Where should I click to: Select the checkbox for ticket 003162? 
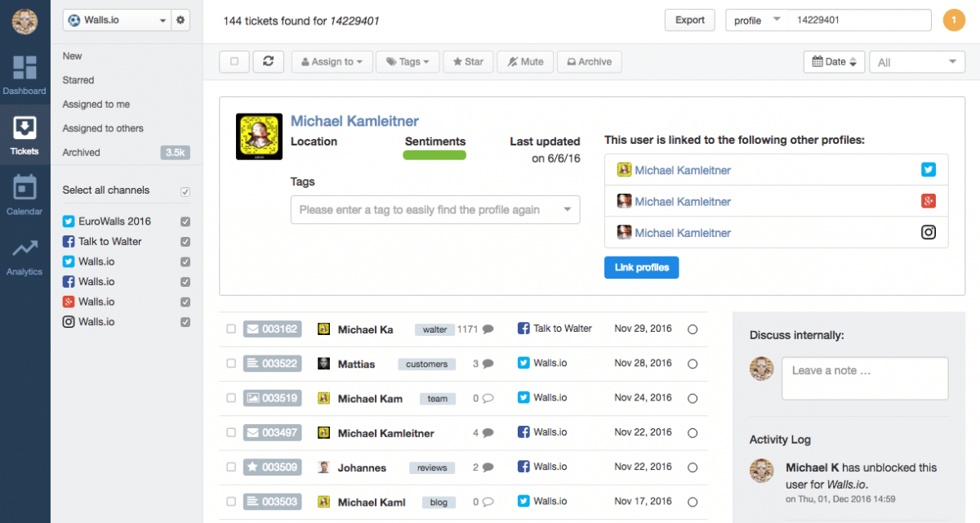coord(231,329)
